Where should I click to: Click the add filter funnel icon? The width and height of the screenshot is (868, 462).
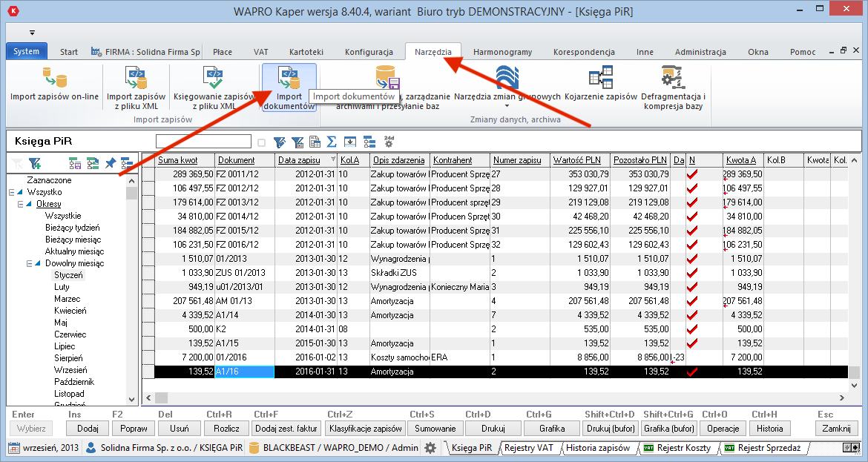point(34,163)
